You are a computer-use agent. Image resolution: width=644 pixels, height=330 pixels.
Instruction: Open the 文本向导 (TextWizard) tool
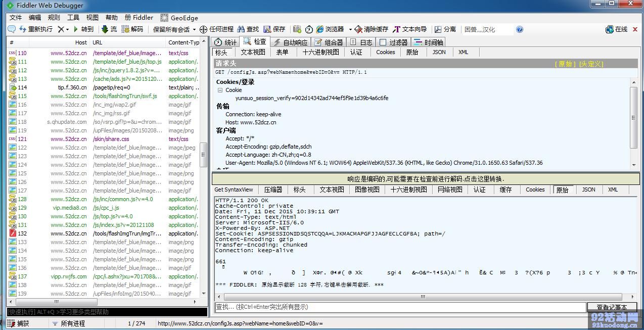point(397,29)
